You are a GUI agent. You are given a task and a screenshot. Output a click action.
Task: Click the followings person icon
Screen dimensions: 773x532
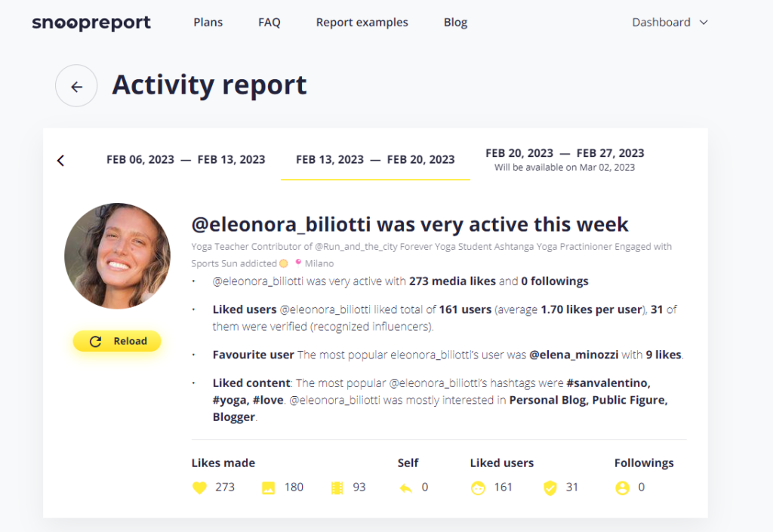coord(623,487)
